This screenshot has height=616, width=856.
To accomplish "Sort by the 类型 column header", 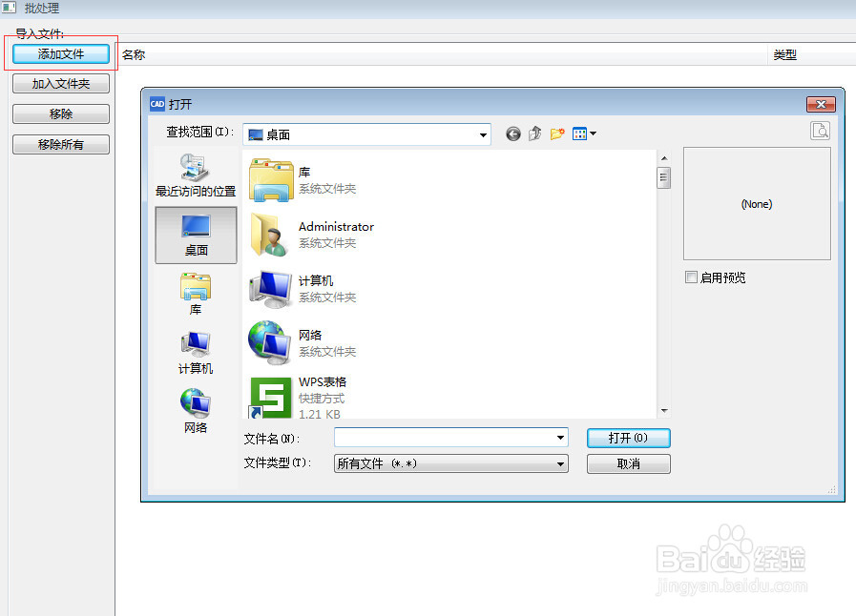I will click(784, 54).
